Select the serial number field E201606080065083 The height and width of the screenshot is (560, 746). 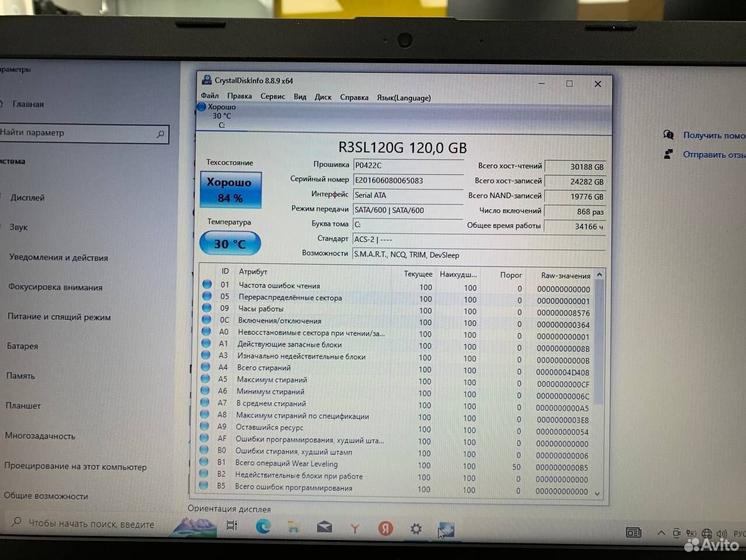pos(408,180)
